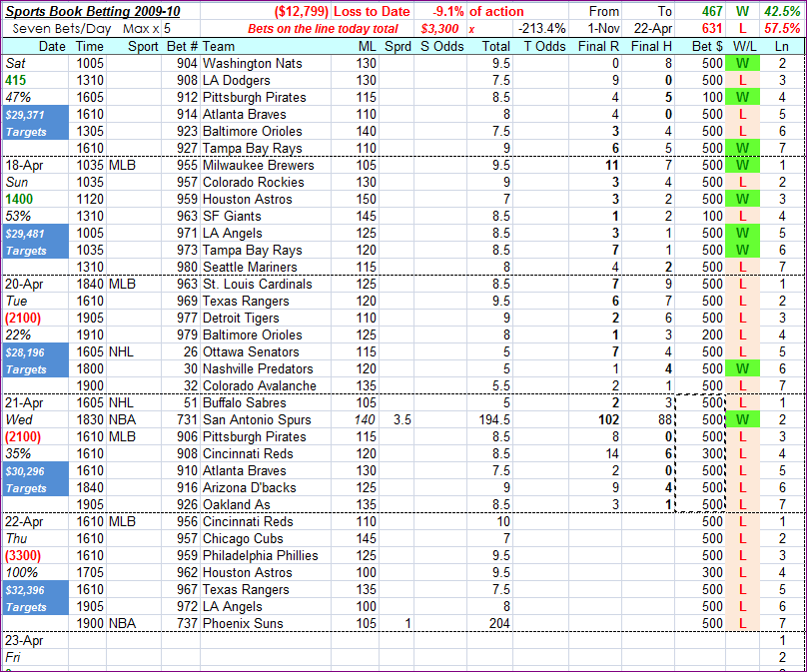The width and height of the screenshot is (807, 672).
Task: Select the 'Bet #' column header
Action: click(182, 46)
